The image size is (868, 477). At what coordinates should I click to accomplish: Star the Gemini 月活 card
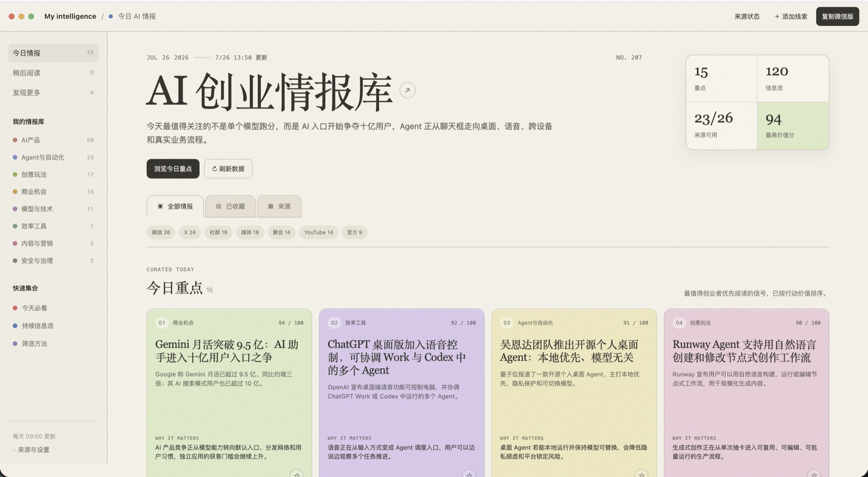297,474
